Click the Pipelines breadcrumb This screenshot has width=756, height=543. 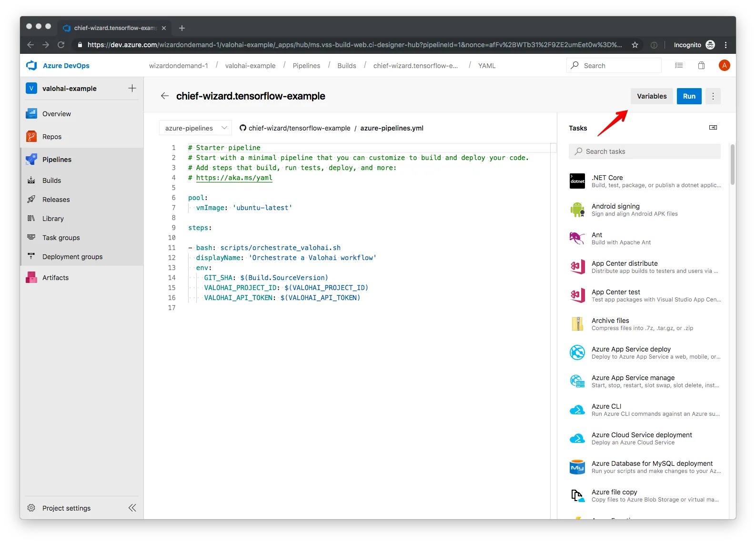[306, 66]
